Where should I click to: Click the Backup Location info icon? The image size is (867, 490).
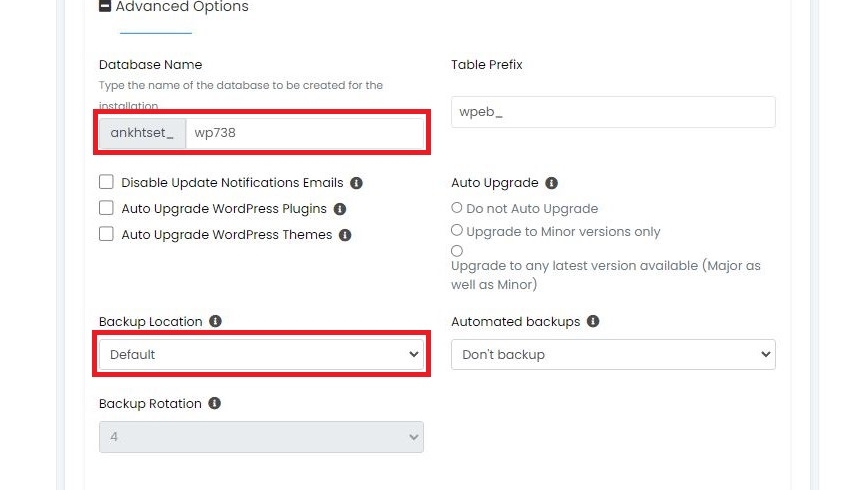pos(215,321)
